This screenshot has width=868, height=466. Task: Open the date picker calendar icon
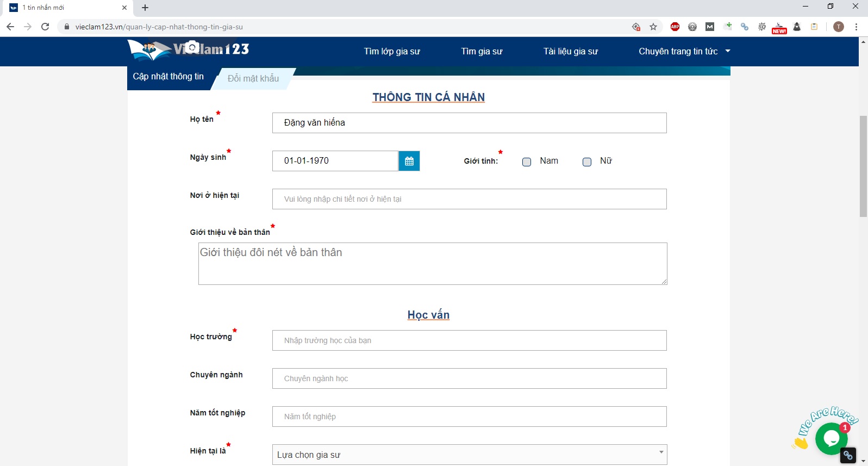click(409, 161)
